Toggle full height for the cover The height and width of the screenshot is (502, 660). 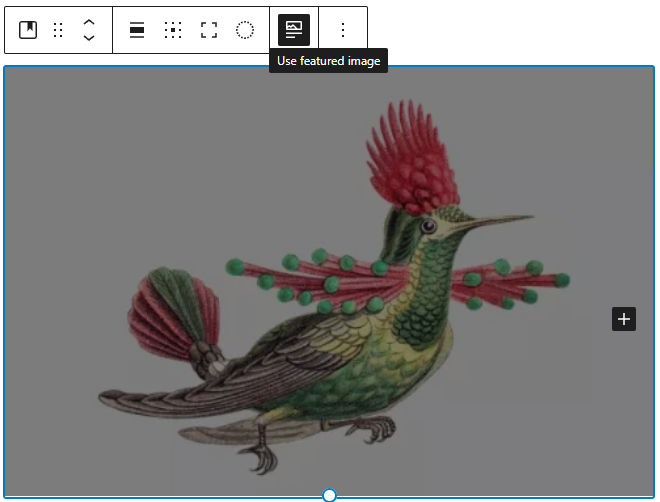[209, 30]
